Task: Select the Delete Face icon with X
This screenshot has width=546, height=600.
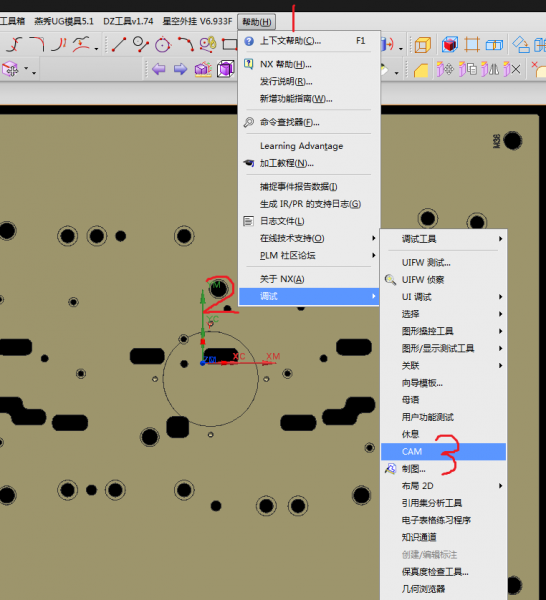Action: (512, 69)
